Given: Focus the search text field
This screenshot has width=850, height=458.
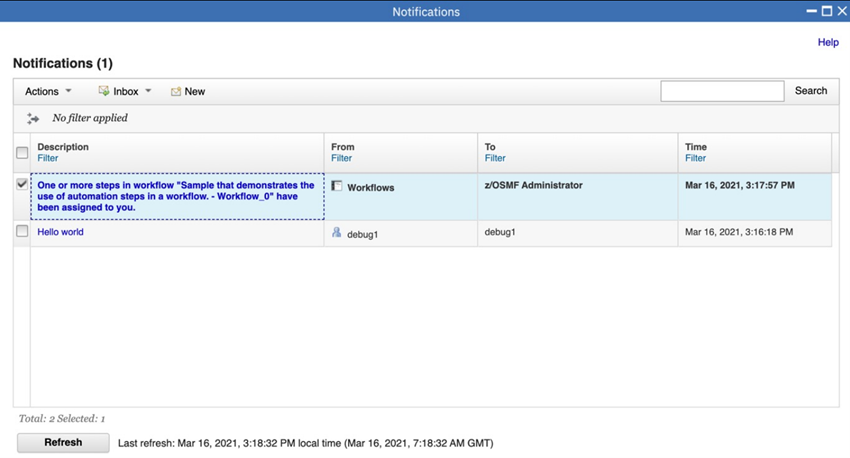Looking at the screenshot, I should 722,91.
